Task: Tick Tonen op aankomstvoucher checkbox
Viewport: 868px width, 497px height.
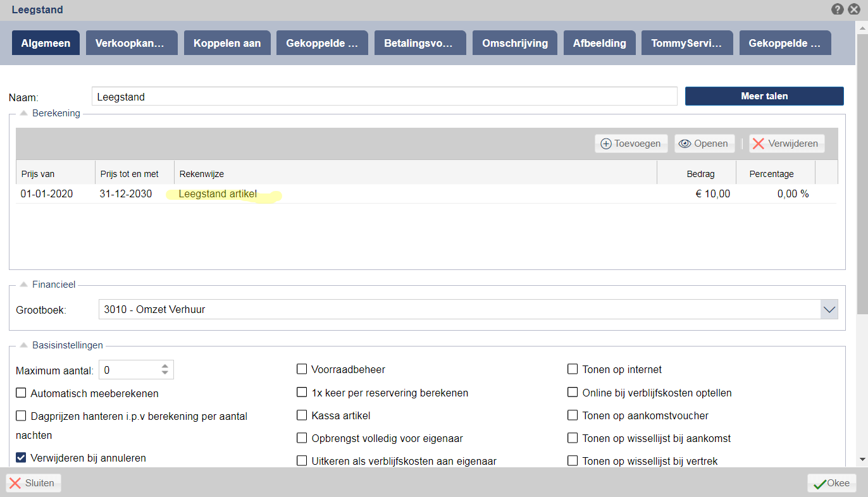Action: coord(573,415)
